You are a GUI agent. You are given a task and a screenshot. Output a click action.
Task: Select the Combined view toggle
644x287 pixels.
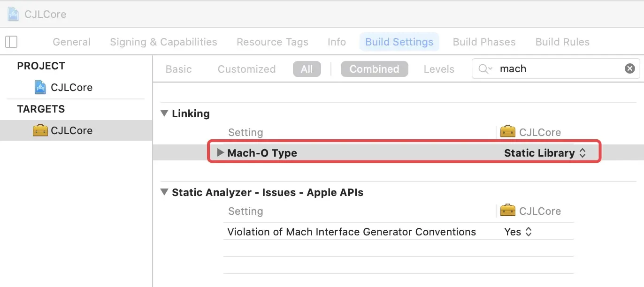pyautogui.click(x=374, y=69)
